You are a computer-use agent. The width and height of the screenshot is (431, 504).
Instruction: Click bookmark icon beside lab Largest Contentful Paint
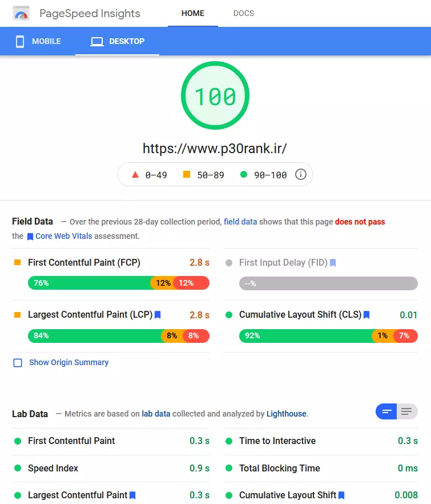pyautogui.click(x=132, y=495)
